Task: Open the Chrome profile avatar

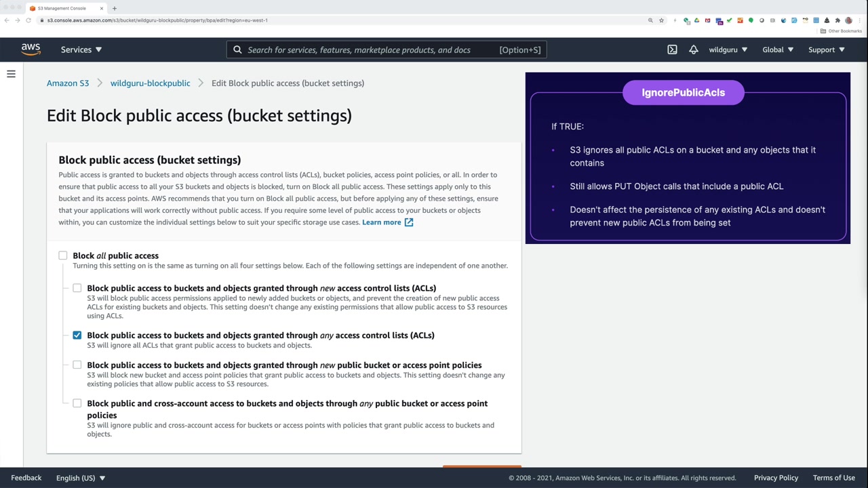Action: pos(848,20)
